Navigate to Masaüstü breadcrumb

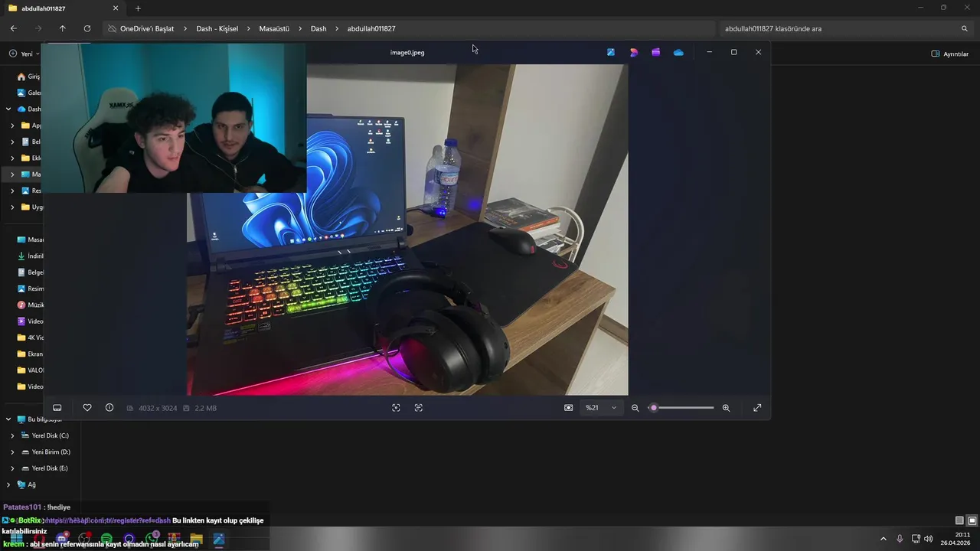[274, 28]
